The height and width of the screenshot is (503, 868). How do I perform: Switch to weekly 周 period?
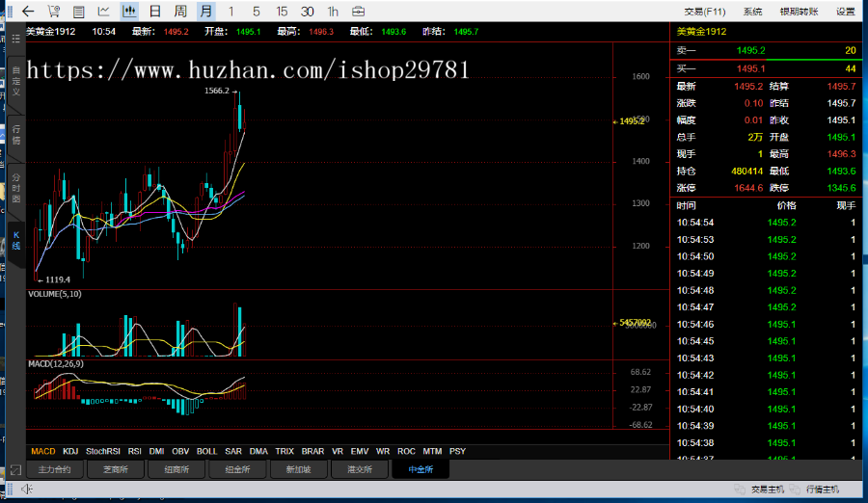[180, 11]
